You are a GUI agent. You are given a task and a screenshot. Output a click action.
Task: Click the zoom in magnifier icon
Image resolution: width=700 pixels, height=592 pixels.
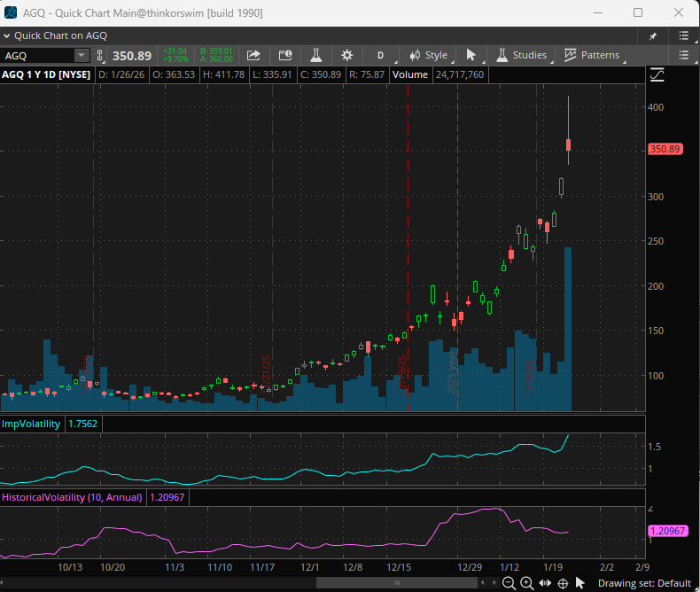527,583
